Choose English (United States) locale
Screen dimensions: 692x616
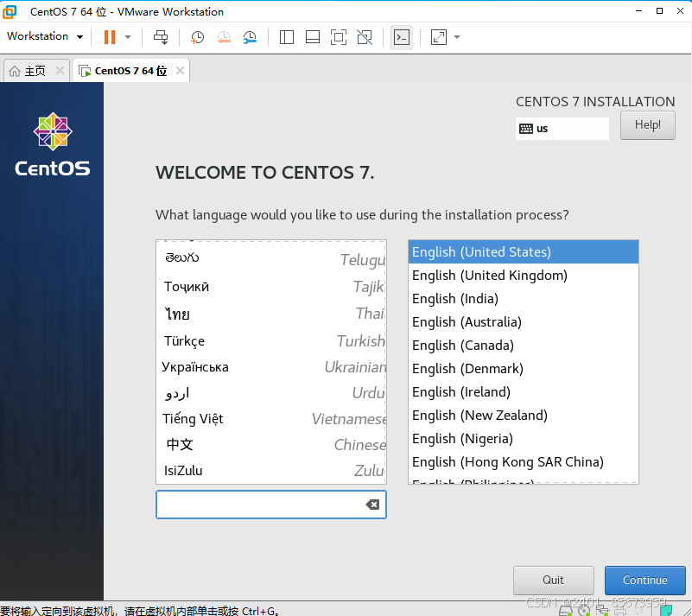coord(524,252)
